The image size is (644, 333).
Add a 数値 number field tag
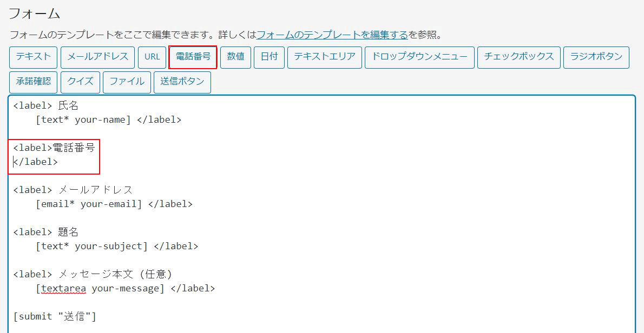coord(235,57)
